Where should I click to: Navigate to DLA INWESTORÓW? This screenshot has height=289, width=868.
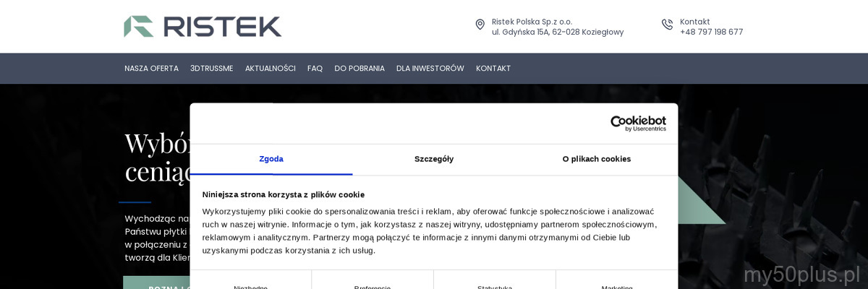pos(430,69)
